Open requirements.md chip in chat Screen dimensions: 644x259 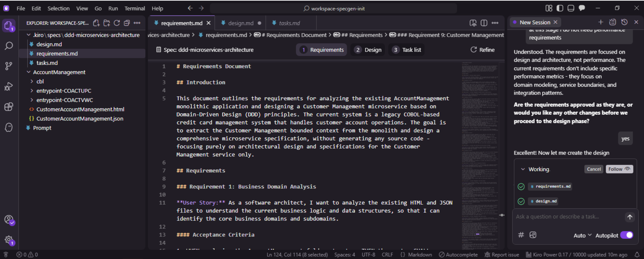550,186
